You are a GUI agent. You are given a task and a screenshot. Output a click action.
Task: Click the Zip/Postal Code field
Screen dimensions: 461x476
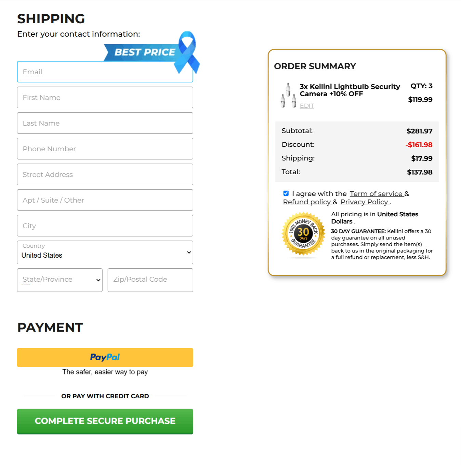[150, 280]
